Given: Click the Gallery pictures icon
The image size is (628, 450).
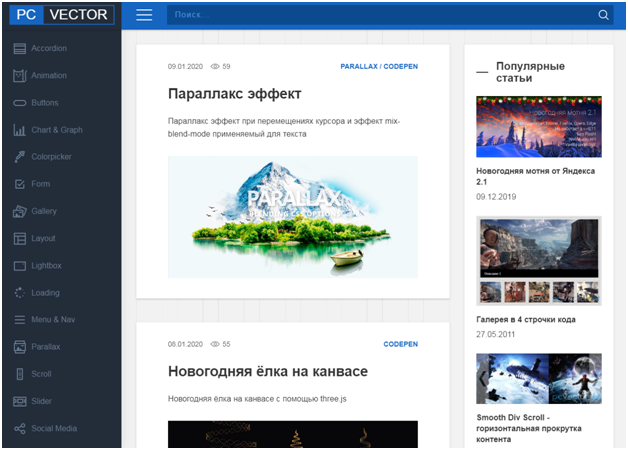Looking at the screenshot, I should click(x=19, y=211).
